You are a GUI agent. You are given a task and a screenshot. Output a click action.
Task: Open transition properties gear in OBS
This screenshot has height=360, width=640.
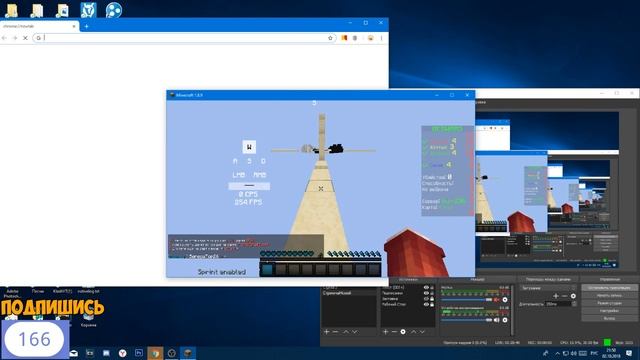coord(573,296)
